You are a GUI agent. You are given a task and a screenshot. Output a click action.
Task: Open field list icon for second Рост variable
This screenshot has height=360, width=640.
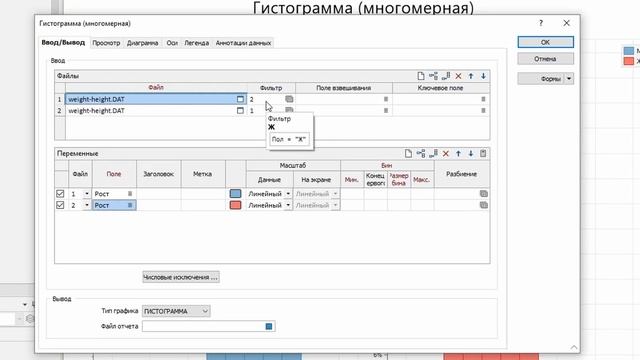pos(130,205)
